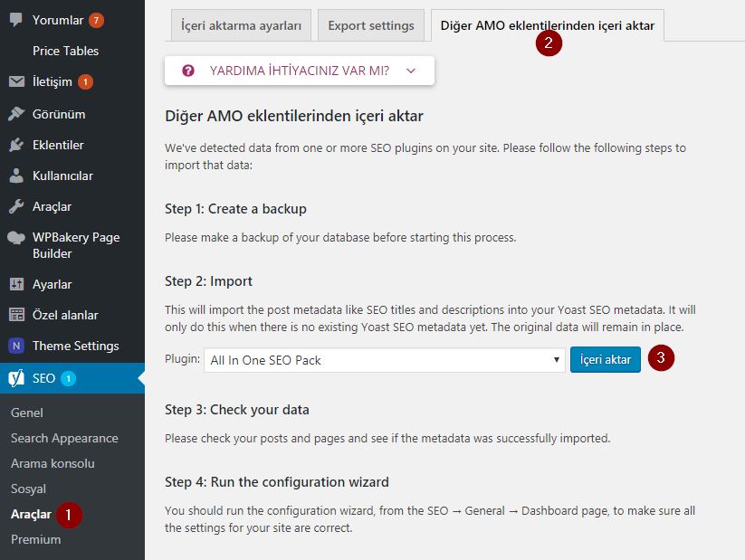The image size is (745, 560).
Task: Click the Araçlar wrench icon
Action: point(16,206)
